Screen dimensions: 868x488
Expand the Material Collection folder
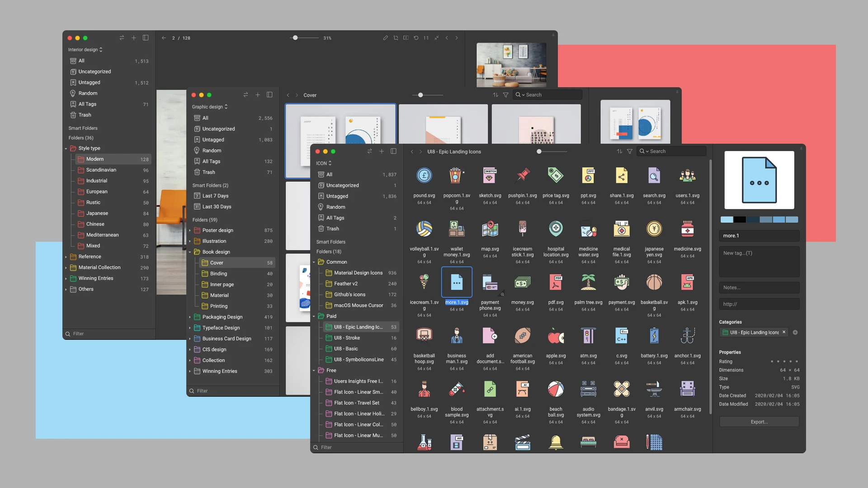(66, 267)
